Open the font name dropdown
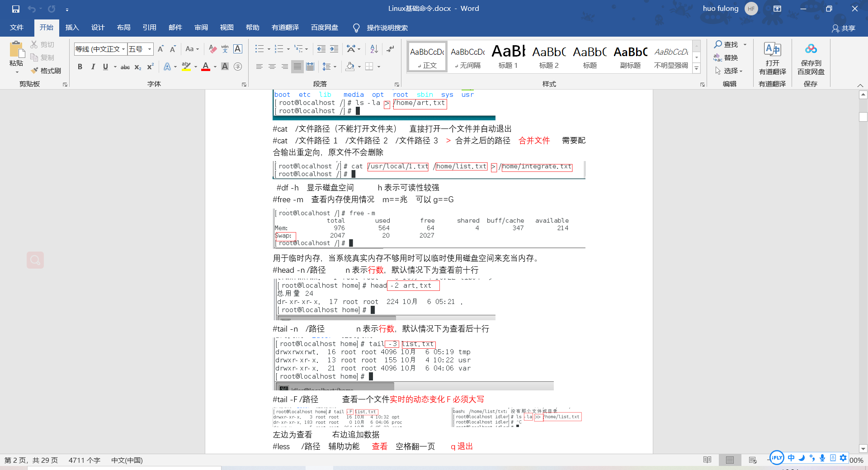 pyautogui.click(x=123, y=49)
